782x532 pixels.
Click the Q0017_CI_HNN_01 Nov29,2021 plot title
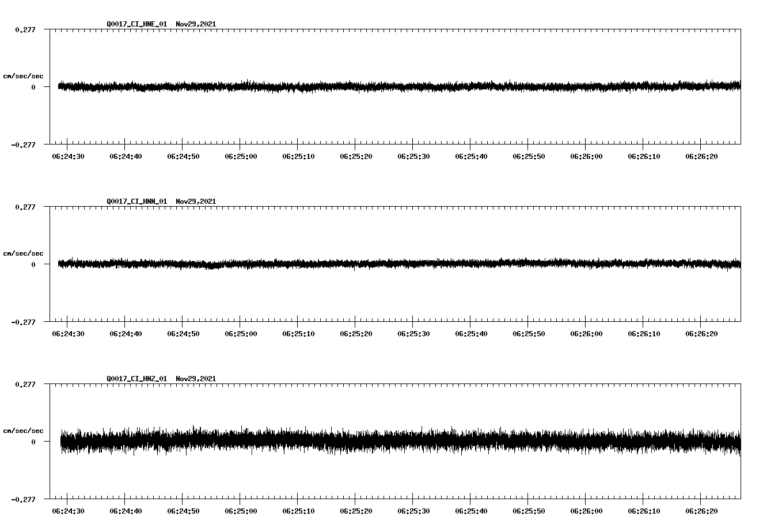161,202
